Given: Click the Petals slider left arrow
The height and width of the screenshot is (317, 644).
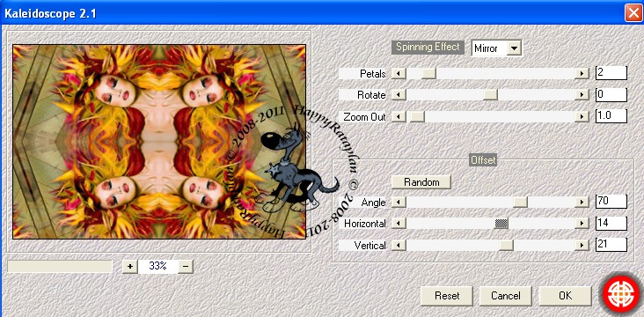Looking at the screenshot, I should pos(399,74).
